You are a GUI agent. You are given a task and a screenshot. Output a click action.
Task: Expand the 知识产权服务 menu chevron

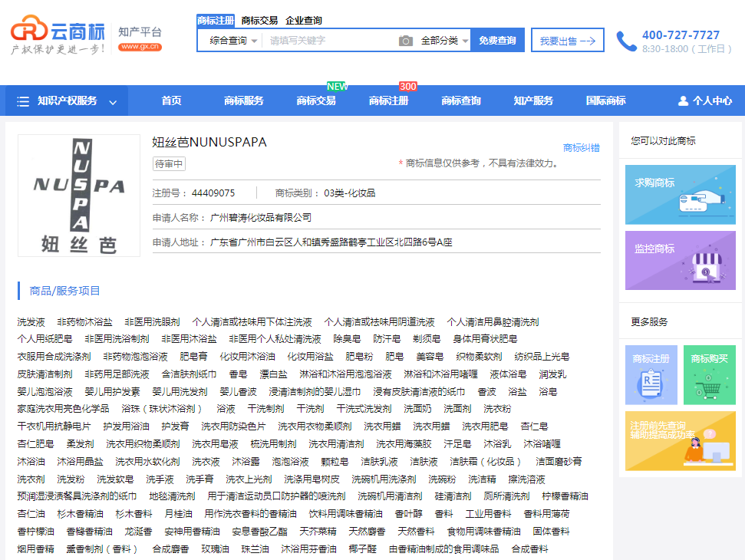pyautogui.click(x=113, y=102)
